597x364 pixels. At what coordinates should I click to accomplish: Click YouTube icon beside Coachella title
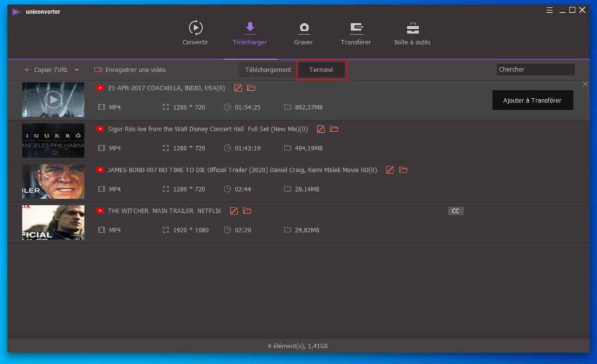[100, 89]
